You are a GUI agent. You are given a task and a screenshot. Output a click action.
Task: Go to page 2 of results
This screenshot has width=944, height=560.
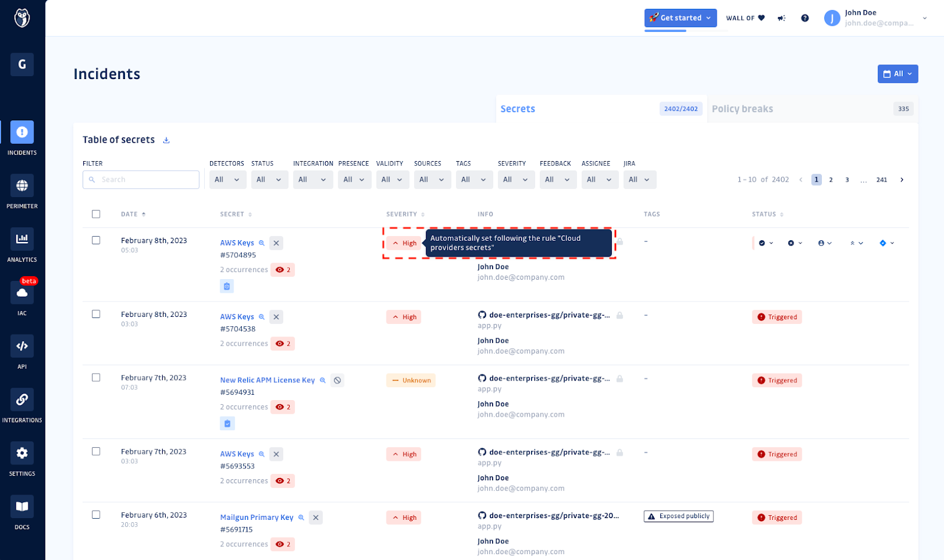tap(831, 180)
